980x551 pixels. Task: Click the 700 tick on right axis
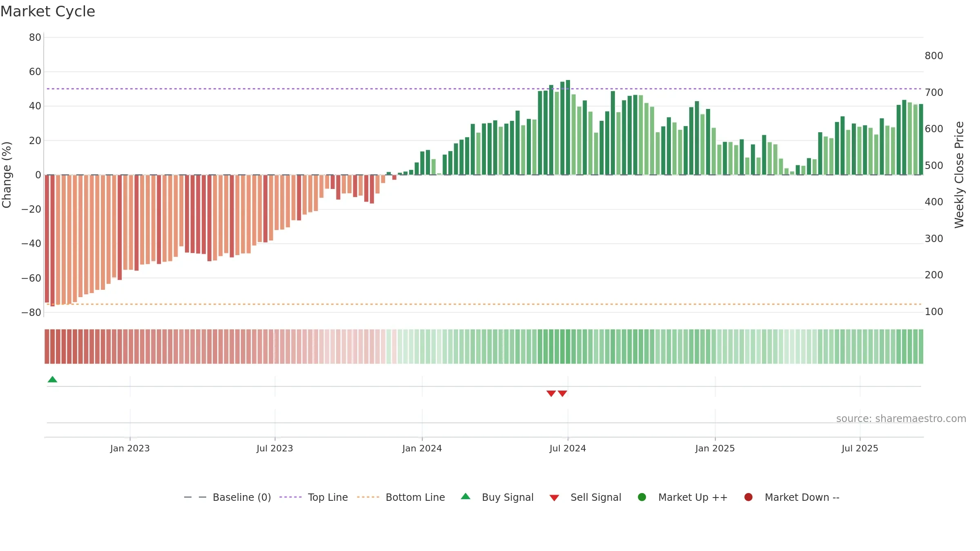934,93
